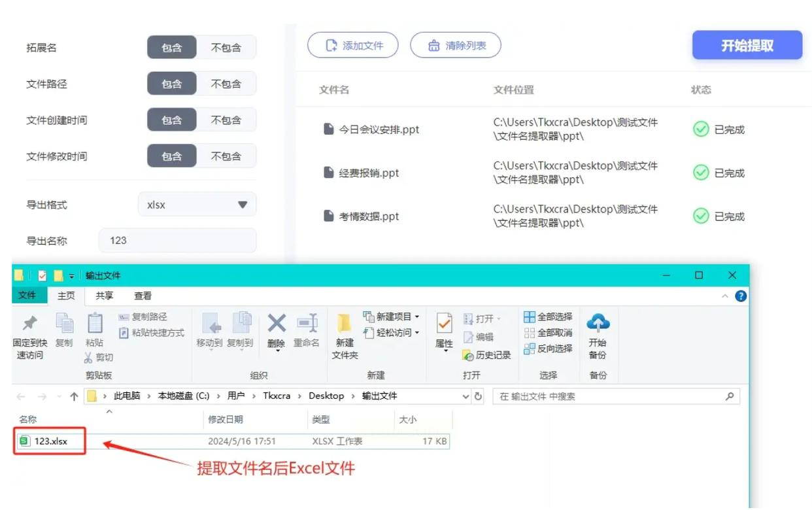The height and width of the screenshot is (510, 812).
Task: Click file icon next to 考情数据.ppt
Action: tap(329, 216)
